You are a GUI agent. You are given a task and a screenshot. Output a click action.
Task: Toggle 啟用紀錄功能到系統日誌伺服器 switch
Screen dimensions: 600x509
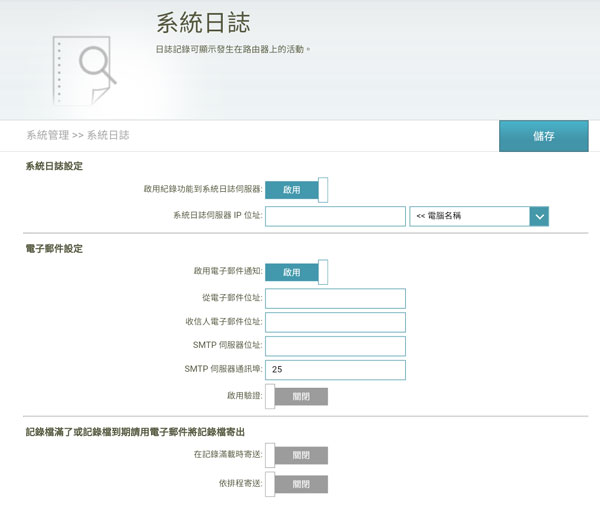(x=296, y=189)
